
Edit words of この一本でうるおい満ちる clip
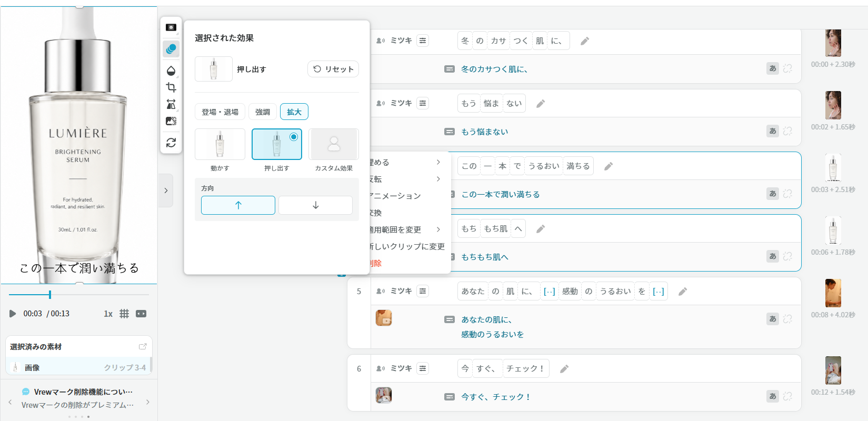click(608, 166)
